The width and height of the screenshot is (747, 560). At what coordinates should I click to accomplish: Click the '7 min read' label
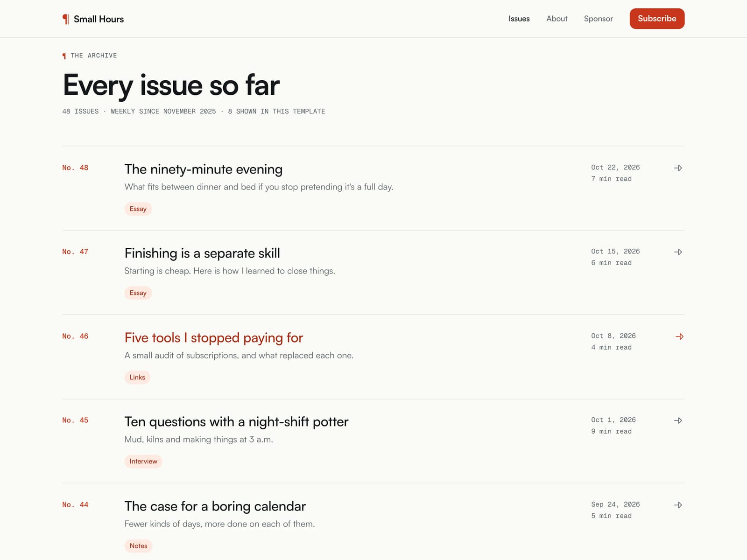[611, 179]
